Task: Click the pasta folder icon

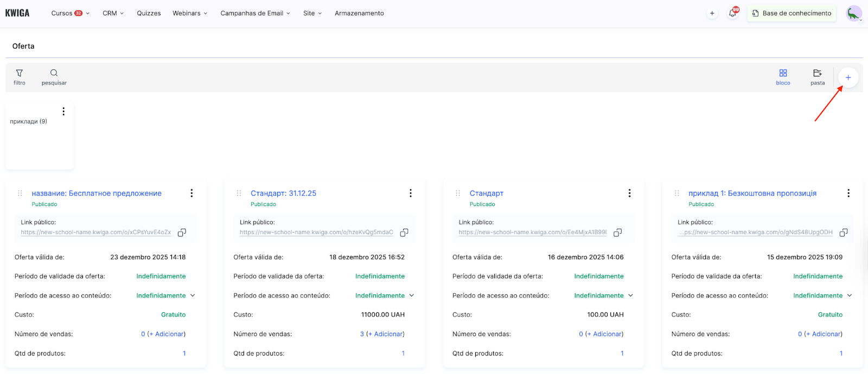Action: click(x=817, y=77)
